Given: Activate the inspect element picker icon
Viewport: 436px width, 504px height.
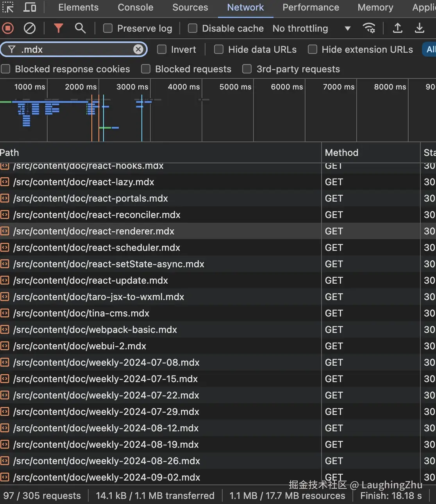Looking at the screenshot, I should pyautogui.click(x=7, y=7).
